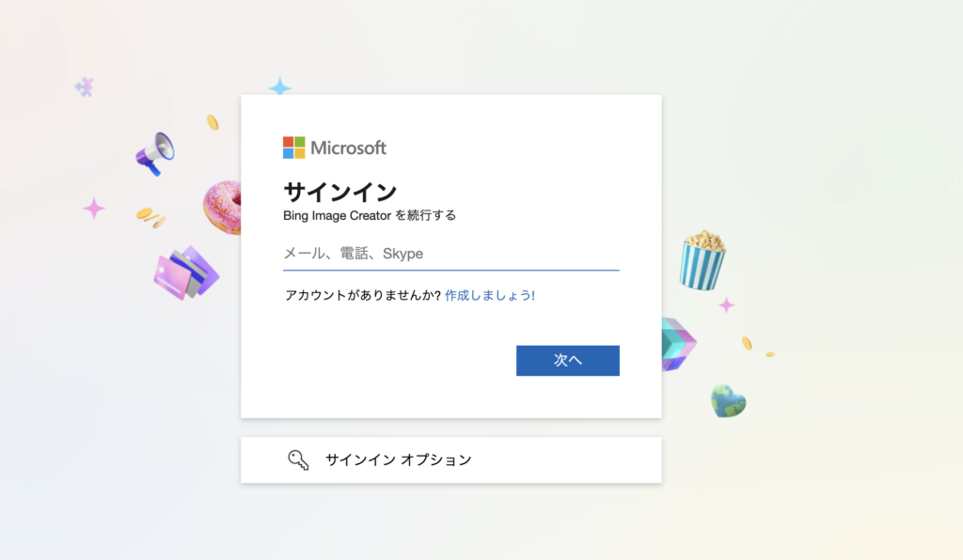This screenshot has height=560, width=963.
Task: Click the small pink sparkle near popcorn
Action: click(x=726, y=304)
